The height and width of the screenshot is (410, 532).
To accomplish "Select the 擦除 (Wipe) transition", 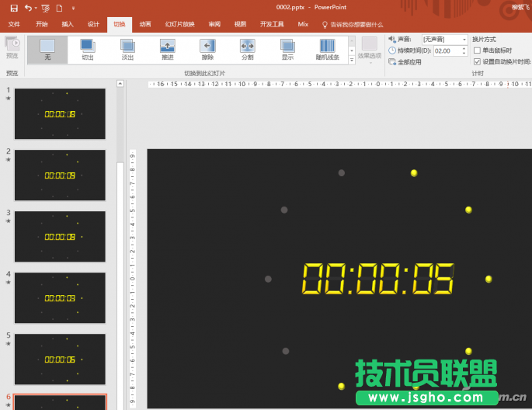I will point(207,50).
